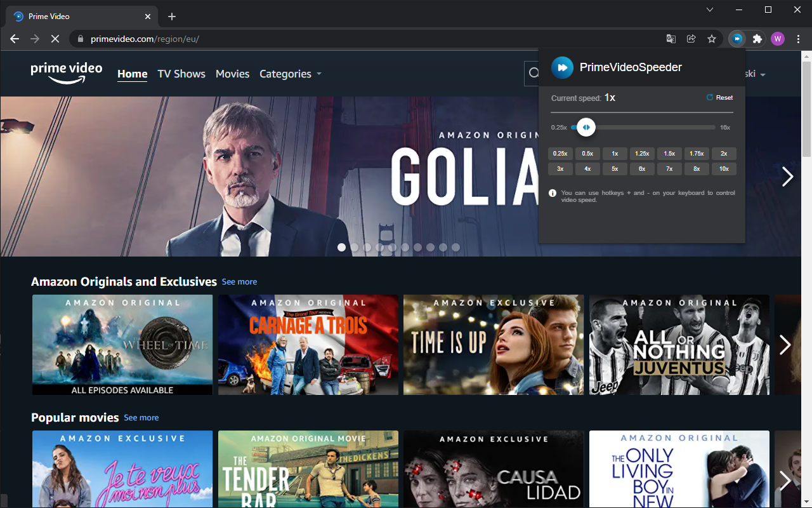Bookmark the page with the star icon
Viewport: 812px width, 508px height.
coord(711,39)
